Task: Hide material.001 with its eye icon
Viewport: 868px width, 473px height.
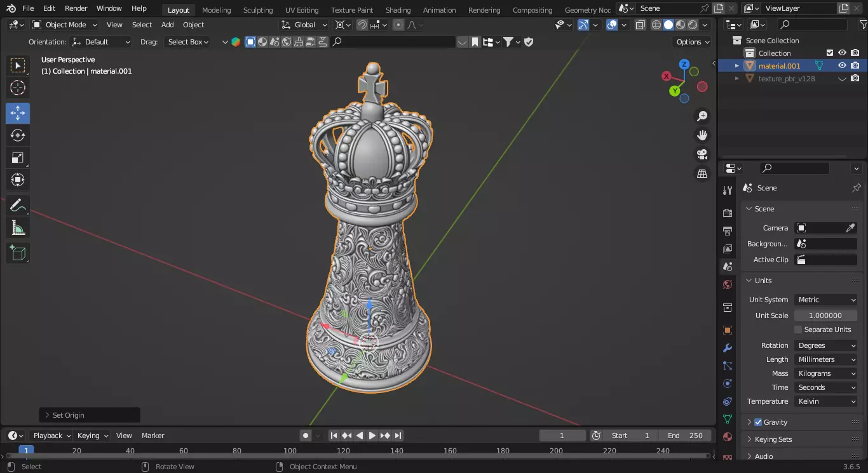Action: (842, 65)
